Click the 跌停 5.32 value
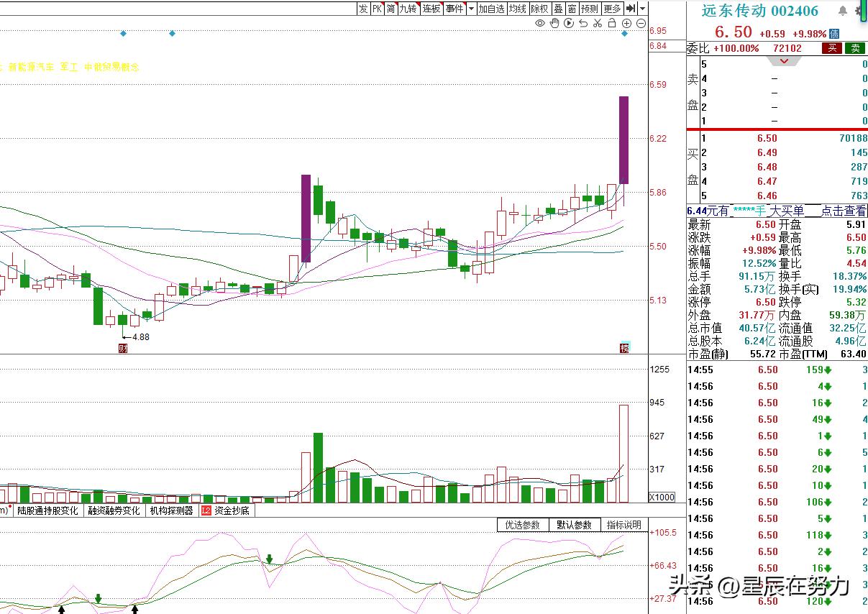The height and width of the screenshot is (614, 868). (856, 302)
